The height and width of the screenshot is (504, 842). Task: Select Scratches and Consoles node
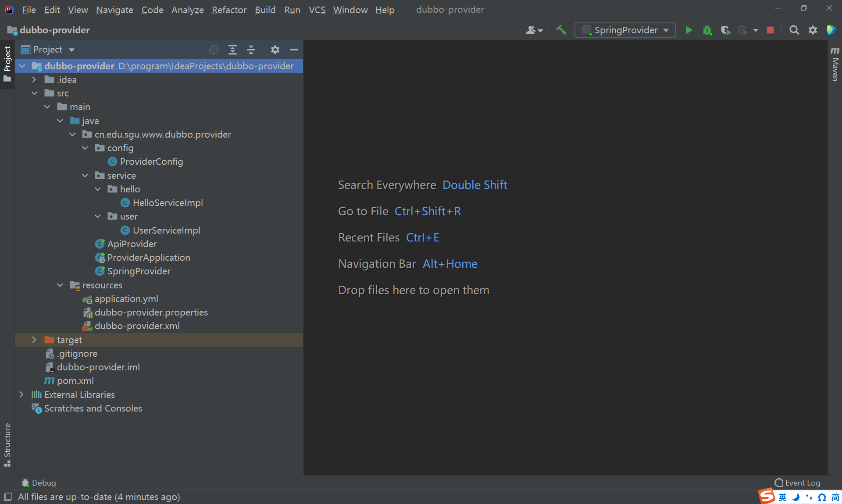coord(93,408)
